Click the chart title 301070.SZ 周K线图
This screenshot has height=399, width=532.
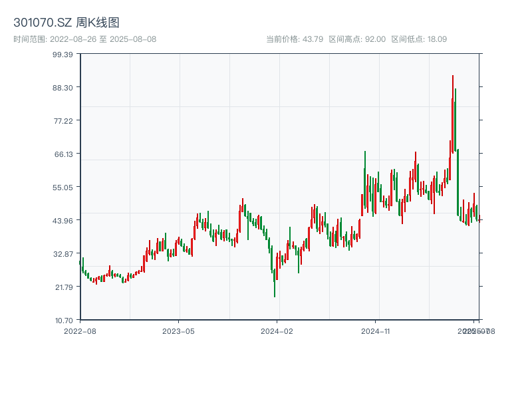tap(66, 23)
